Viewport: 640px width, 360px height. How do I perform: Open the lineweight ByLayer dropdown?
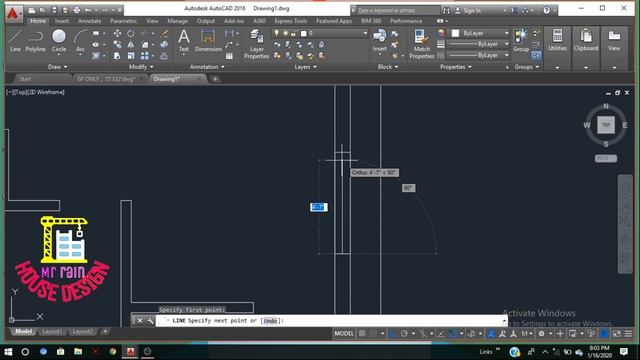tap(478, 44)
